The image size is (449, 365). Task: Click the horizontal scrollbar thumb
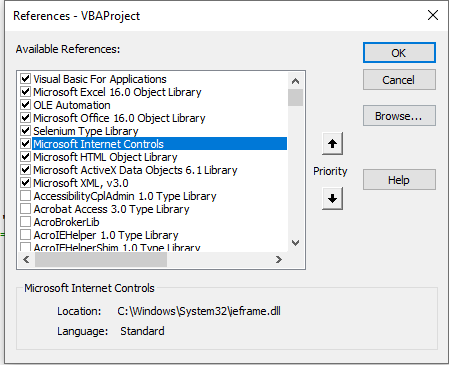coord(101,260)
